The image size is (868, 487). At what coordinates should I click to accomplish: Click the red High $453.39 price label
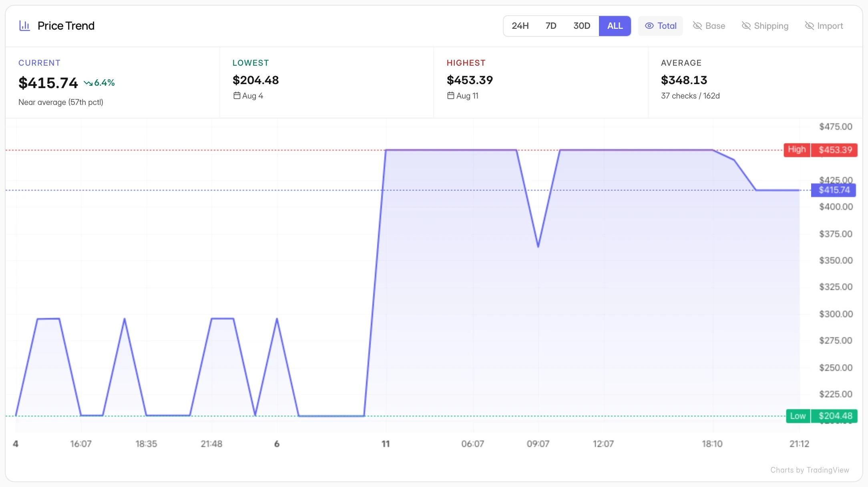820,150
